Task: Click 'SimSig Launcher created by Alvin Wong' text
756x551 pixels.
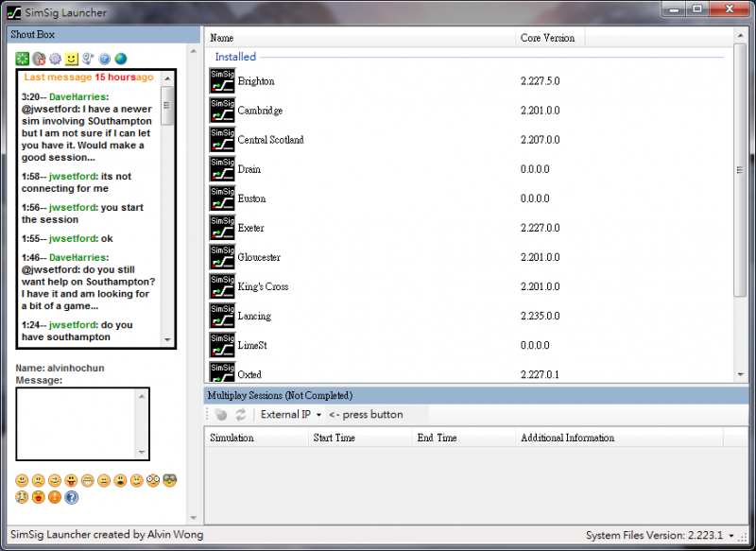Action: coord(107,535)
